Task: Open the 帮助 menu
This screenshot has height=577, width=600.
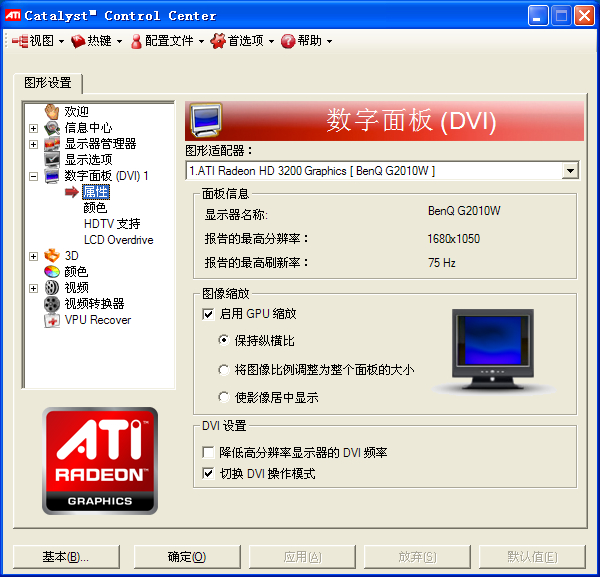Action: point(306,41)
